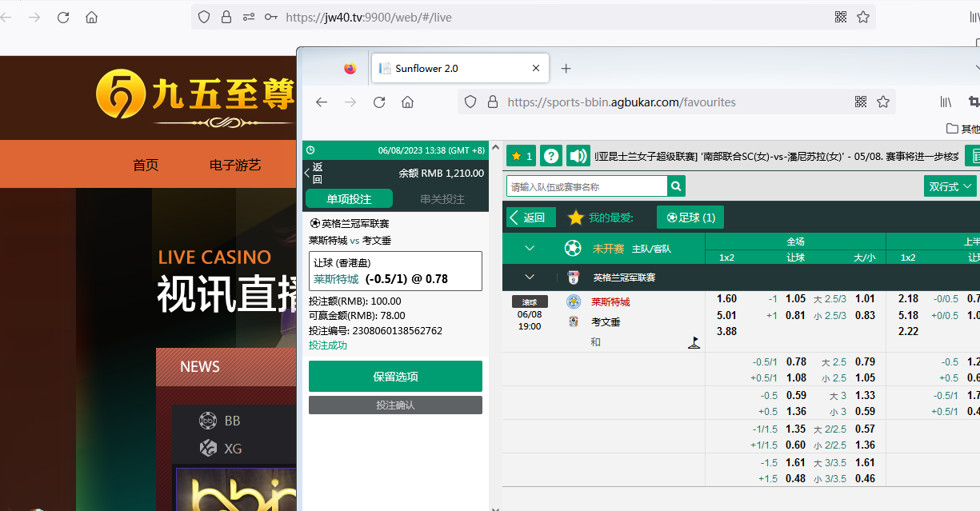
Task: Open the 其他 bookmarks folder
Action: (x=963, y=129)
